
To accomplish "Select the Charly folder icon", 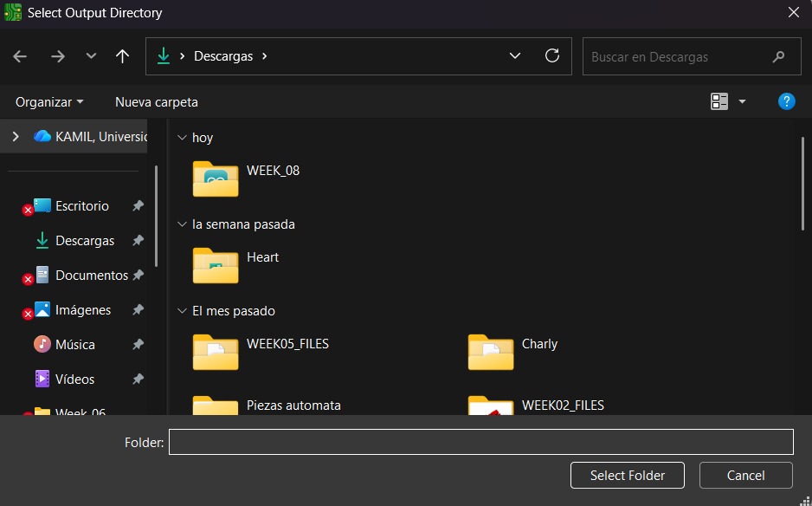I will pos(491,352).
